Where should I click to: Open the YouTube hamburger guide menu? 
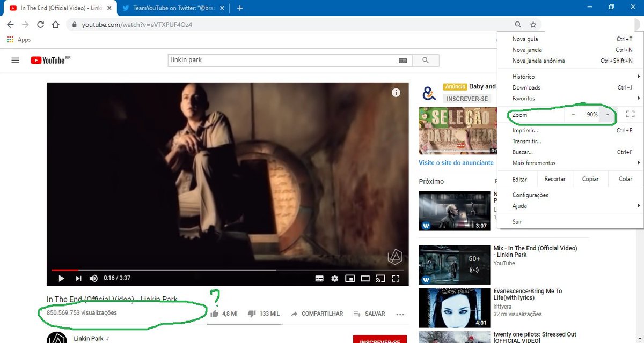(x=15, y=61)
